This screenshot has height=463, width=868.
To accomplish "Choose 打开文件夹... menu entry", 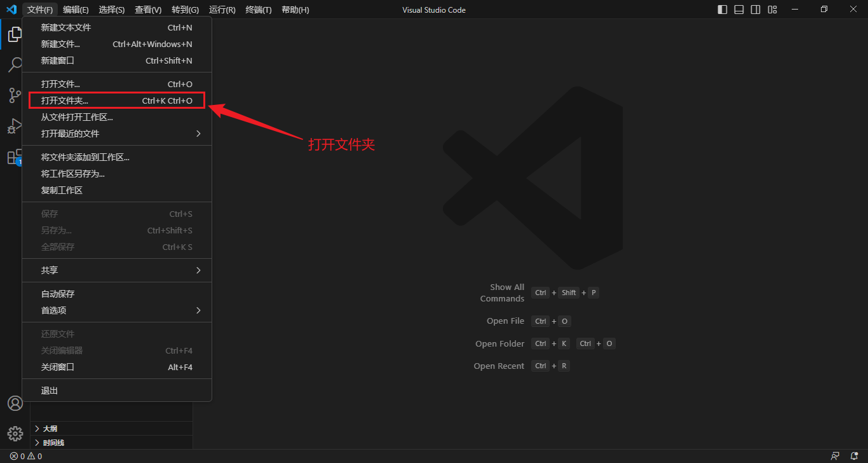I will [x=117, y=100].
